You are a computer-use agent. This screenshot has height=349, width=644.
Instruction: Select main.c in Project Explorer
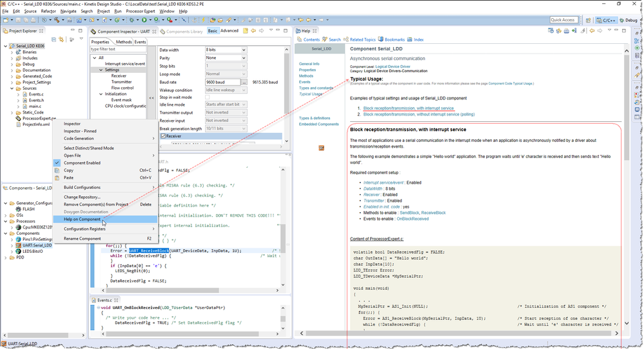pos(35,106)
